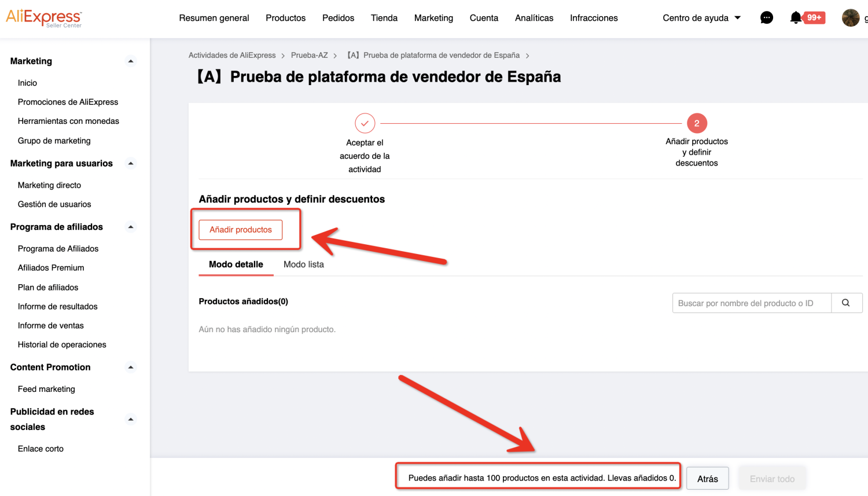Screen dimensions: 868x496
Task: Open Informe de resultados
Action: (x=58, y=307)
